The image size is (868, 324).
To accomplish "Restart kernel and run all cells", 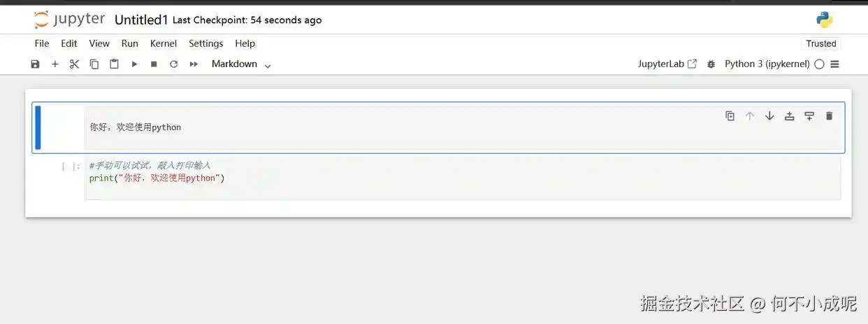I will (194, 64).
